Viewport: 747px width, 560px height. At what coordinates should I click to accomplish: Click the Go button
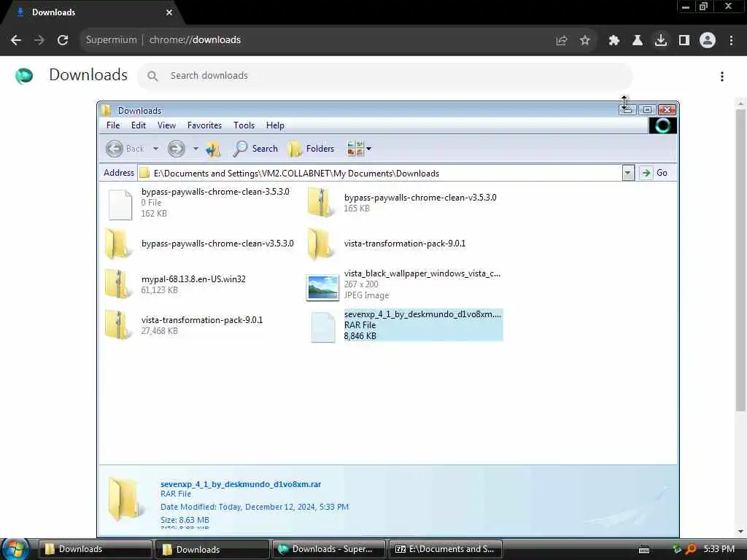[654, 173]
